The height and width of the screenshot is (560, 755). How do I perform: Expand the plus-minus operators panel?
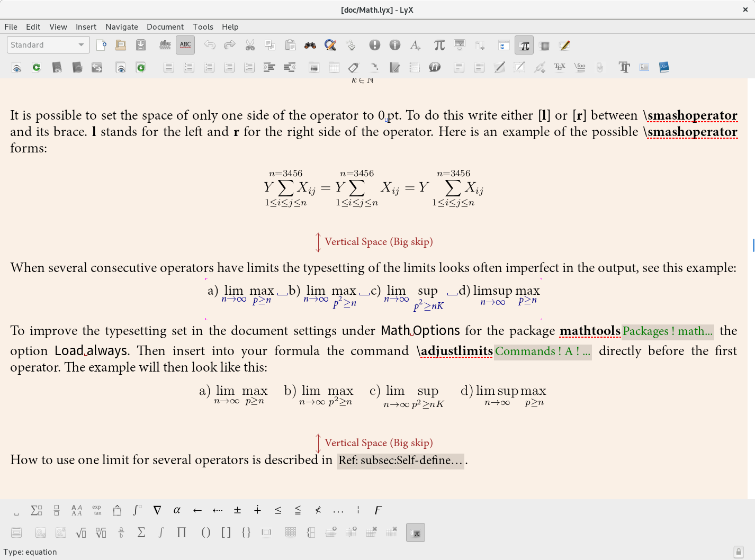pos(237,511)
